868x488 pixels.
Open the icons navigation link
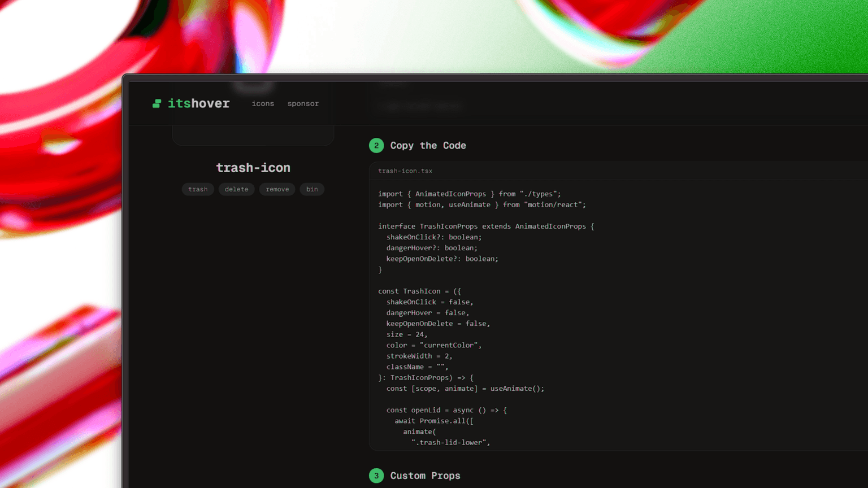[263, 103]
